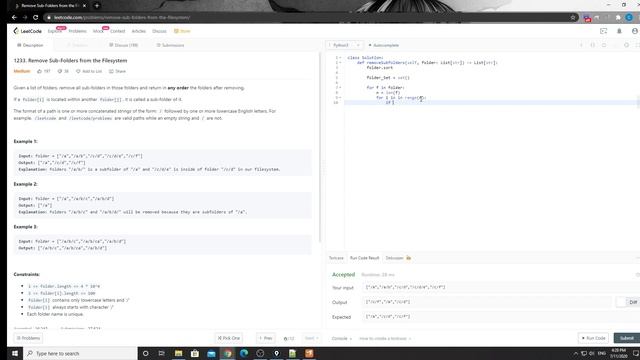
Task: Click the LeetCode logo
Action: (x=27, y=31)
